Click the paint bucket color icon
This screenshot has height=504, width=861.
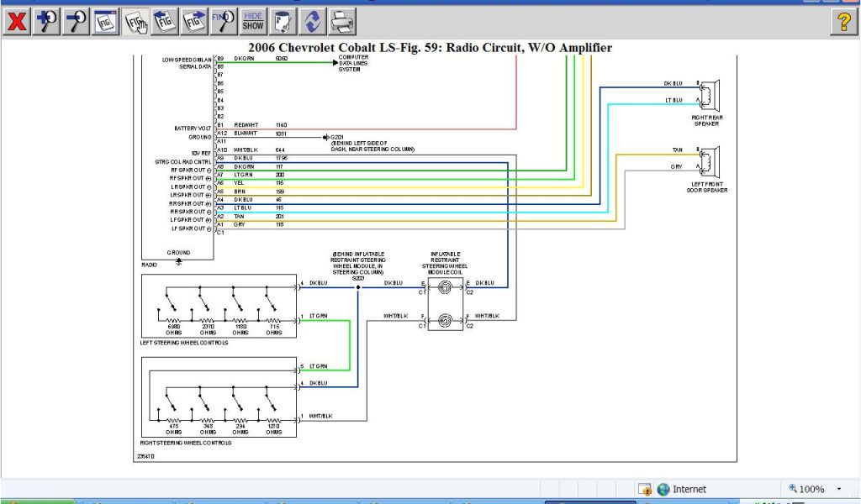[284, 21]
